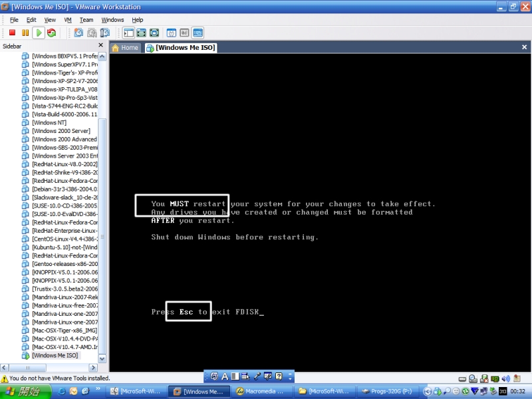Select [Windows 2000 Advanced in the sidebar
This screenshot has width=532, height=399.
coord(59,139)
